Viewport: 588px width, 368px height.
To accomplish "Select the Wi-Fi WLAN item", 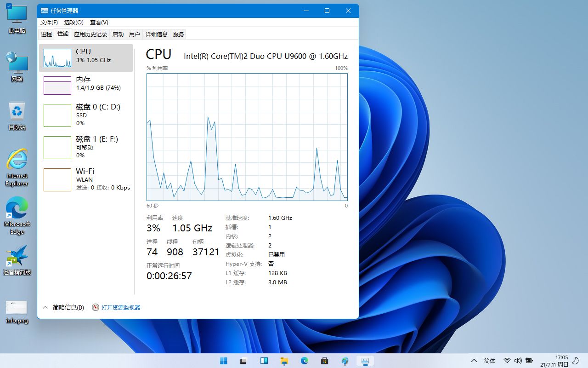I will [86, 179].
